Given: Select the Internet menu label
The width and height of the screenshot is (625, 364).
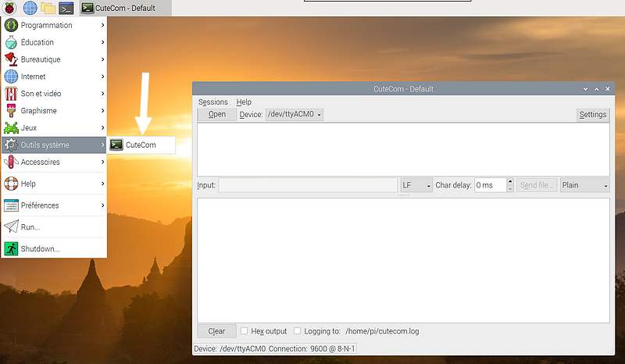Looking at the screenshot, I should tap(33, 77).
